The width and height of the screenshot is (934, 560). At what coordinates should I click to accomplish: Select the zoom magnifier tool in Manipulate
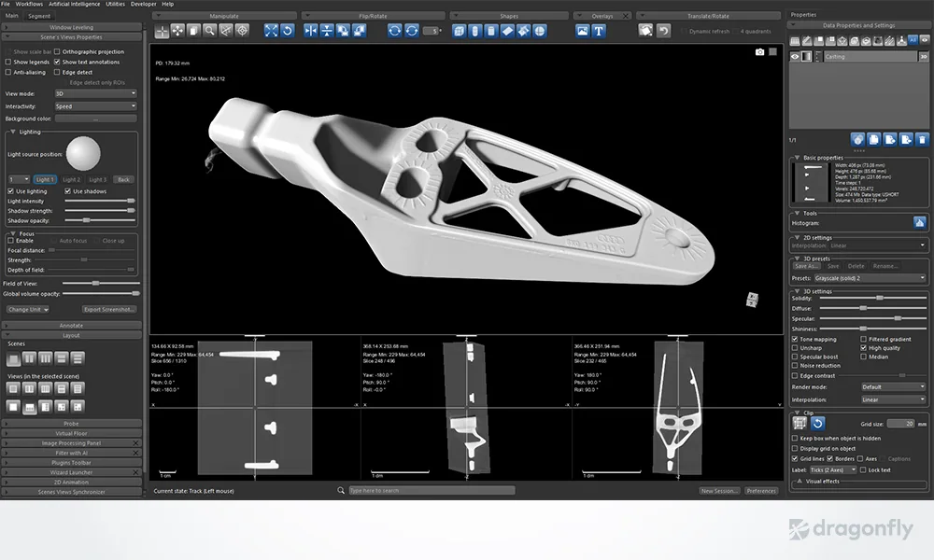(x=209, y=31)
